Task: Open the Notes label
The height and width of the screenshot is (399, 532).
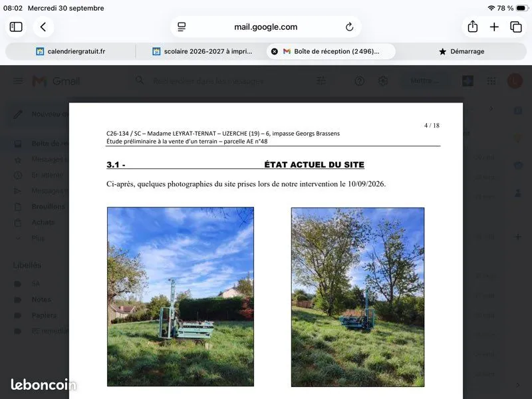Action: coord(34,300)
